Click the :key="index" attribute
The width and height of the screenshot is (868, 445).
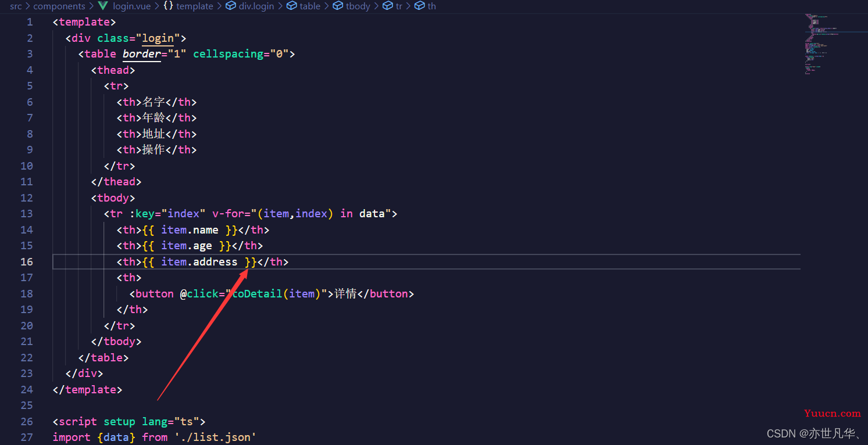167,214
